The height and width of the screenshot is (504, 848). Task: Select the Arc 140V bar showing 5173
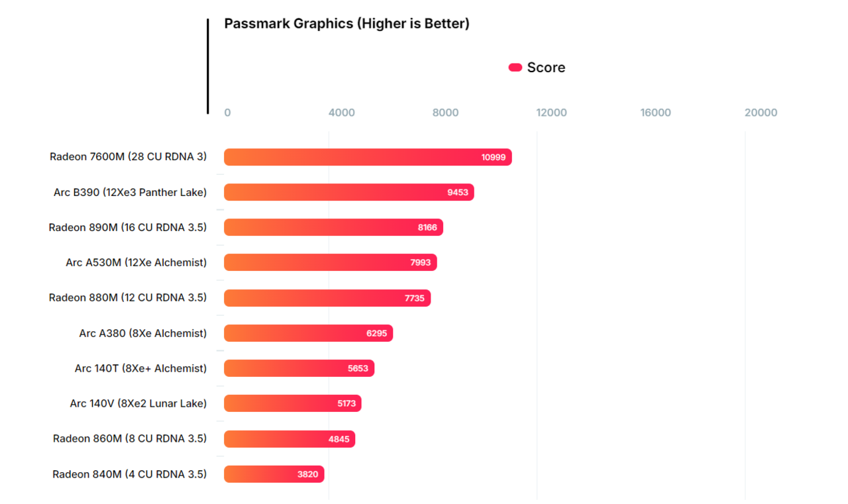pos(292,403)
